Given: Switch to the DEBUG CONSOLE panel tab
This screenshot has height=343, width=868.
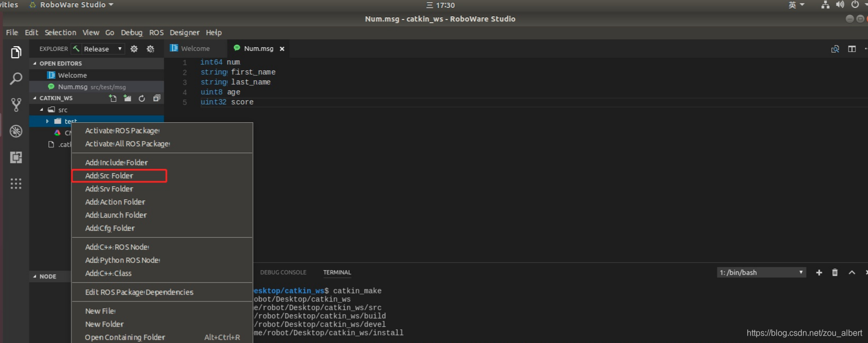Looking at the screenshot, I should 283,272.
